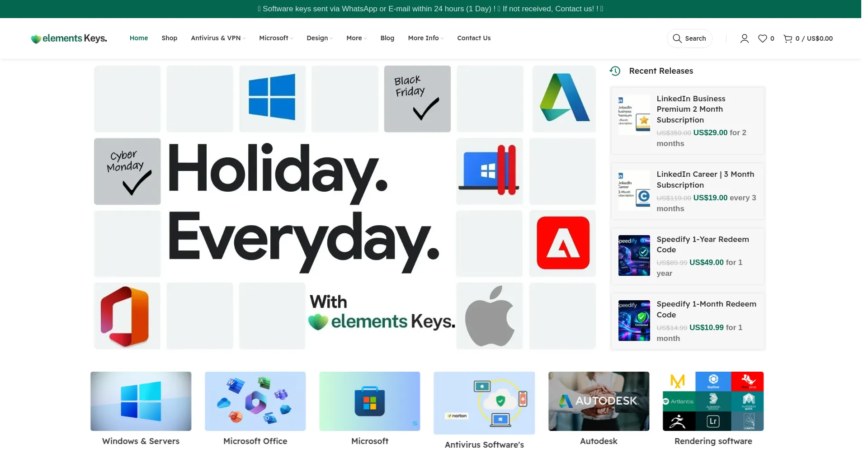Open LinkedIn Business Premium product thumbnail
The height and width of the screenshot is (449, 868).
click(634, 115)
